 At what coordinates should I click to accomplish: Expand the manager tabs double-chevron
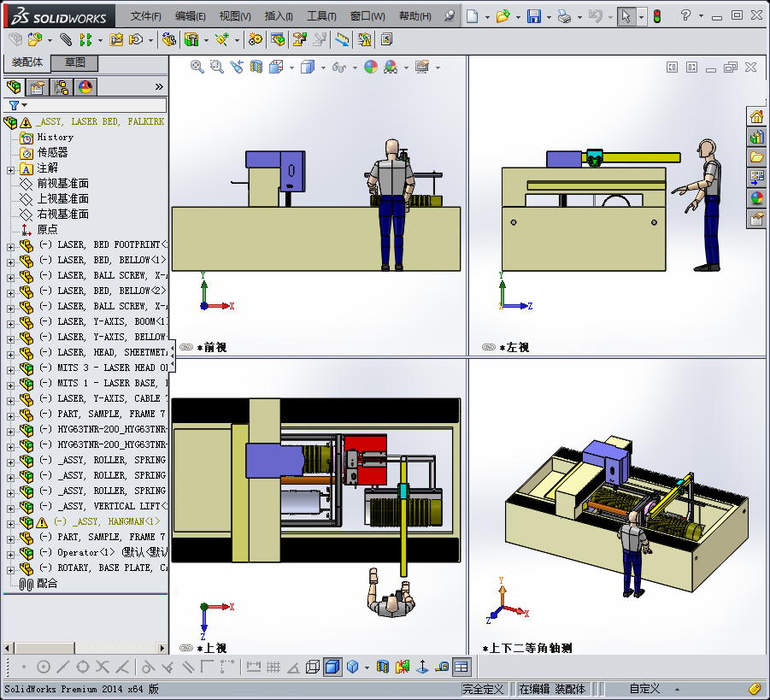(x=159, y=87)
